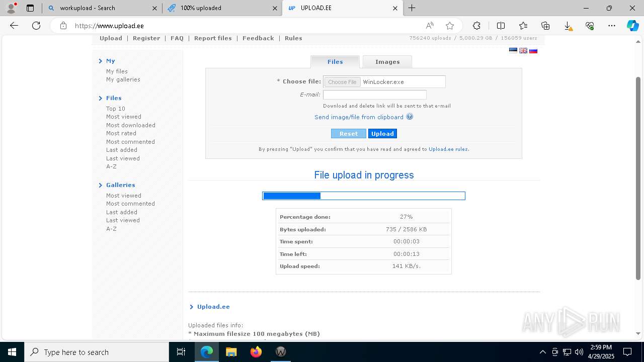The image size is (644, 362).
Task: Click the browser profile avatar icon
Action: [11, 8]
